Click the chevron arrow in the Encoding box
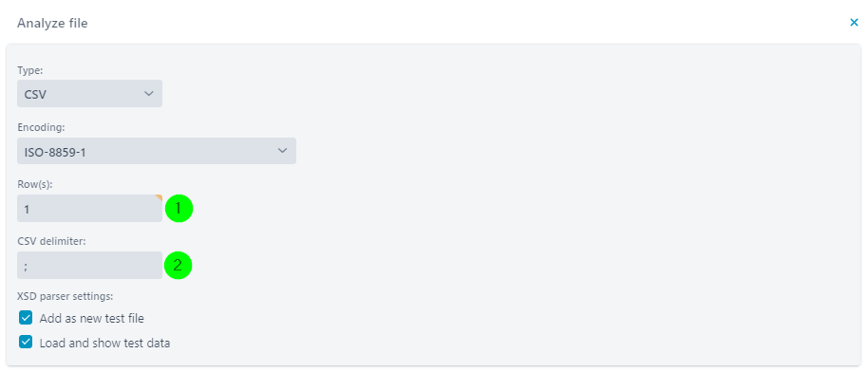868x372 pixels. (x=282, y=151)
